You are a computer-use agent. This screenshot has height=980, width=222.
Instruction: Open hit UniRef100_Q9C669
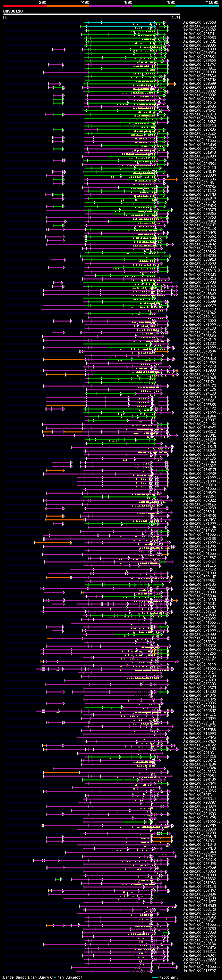(199, 26)
